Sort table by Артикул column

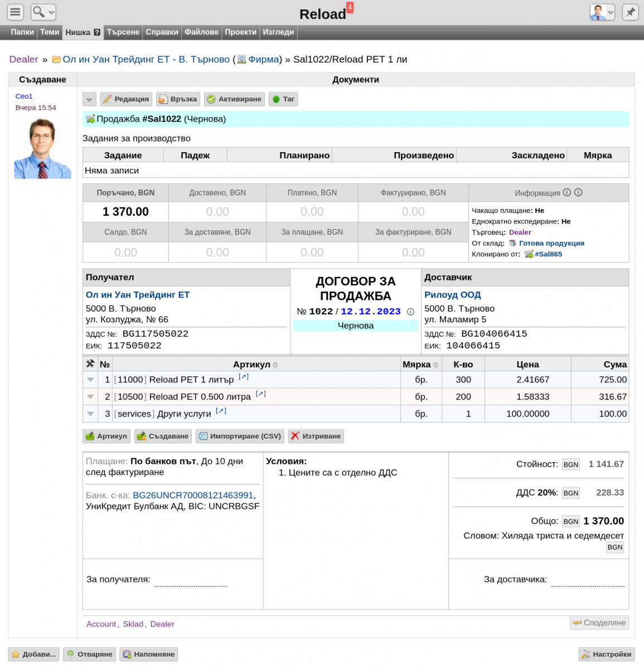click(256, 364)
